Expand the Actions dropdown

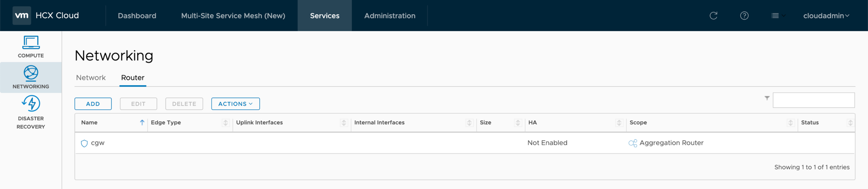(x=235, y=104)
